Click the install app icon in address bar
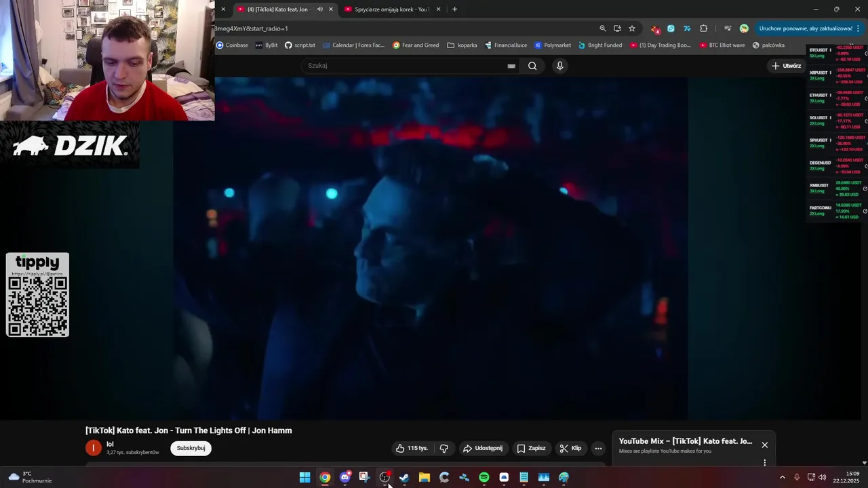 pyautogui.click(x=617, y=28)
